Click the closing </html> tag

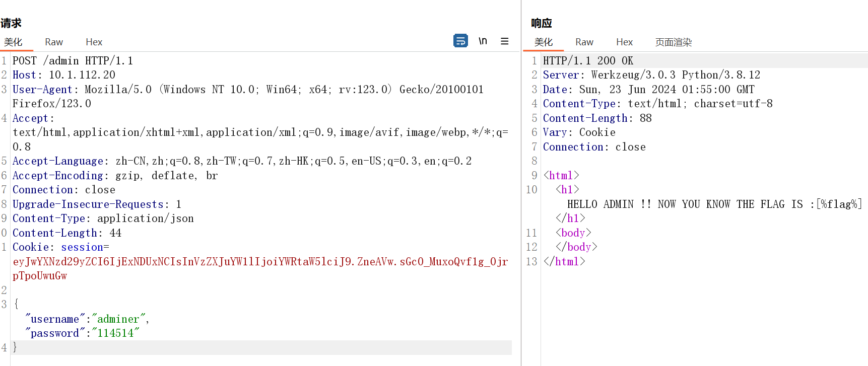coord(564,262)
